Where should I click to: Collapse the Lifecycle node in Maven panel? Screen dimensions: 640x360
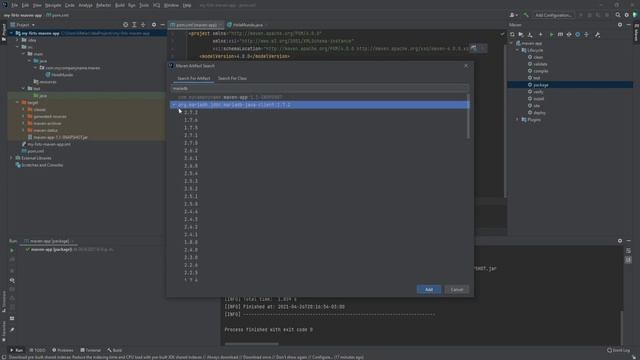517,50
